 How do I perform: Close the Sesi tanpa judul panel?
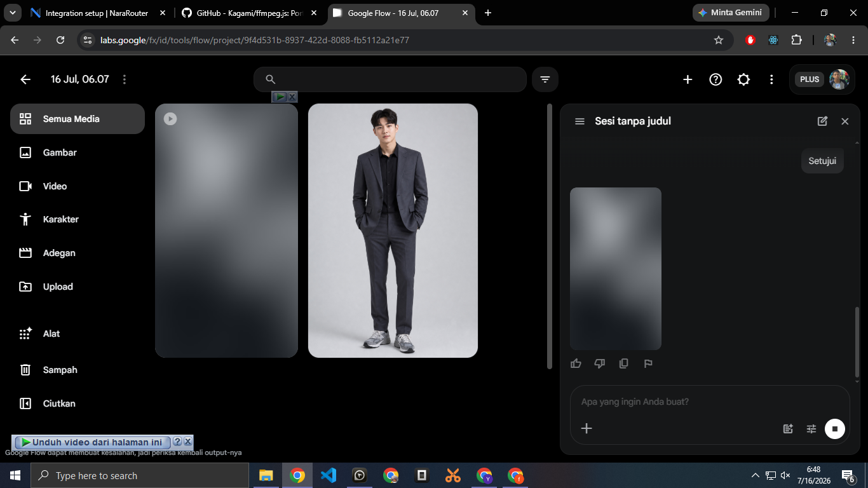click(845, 121)
